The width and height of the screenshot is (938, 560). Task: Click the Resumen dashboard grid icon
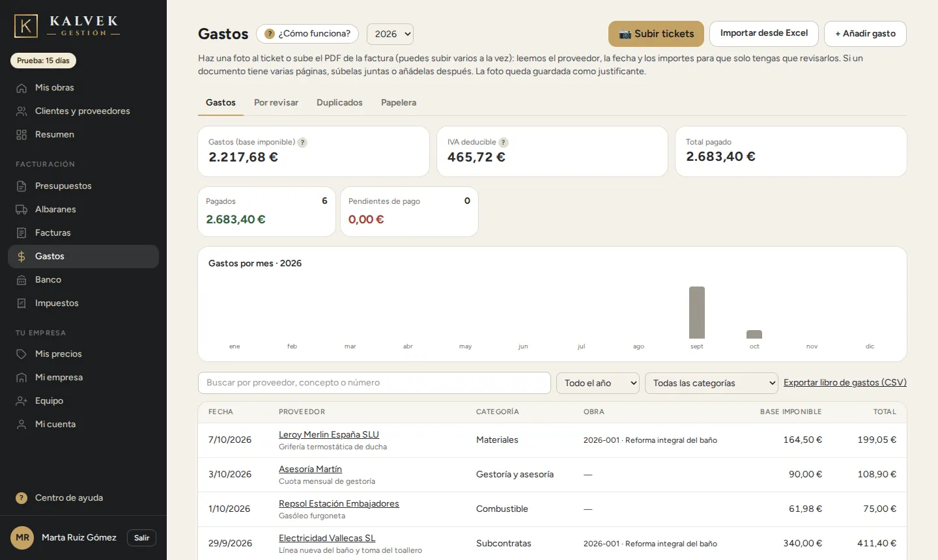[21, 135]
